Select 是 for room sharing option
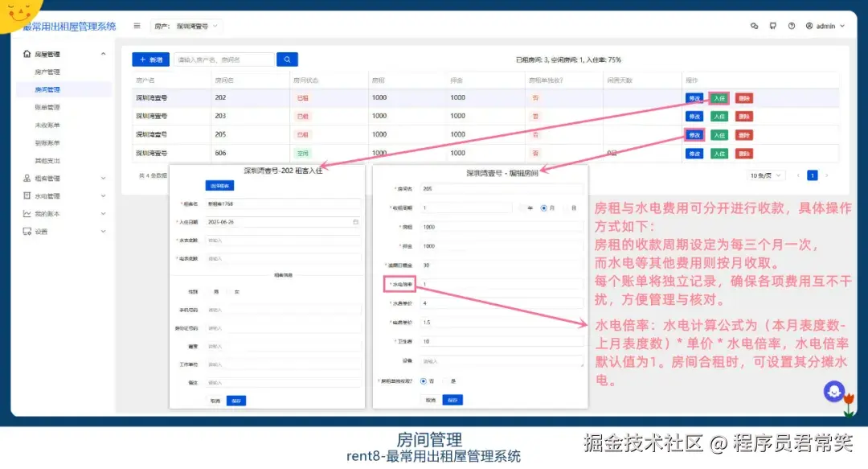This screenshot has height=469, width=868. click(454, 380)
